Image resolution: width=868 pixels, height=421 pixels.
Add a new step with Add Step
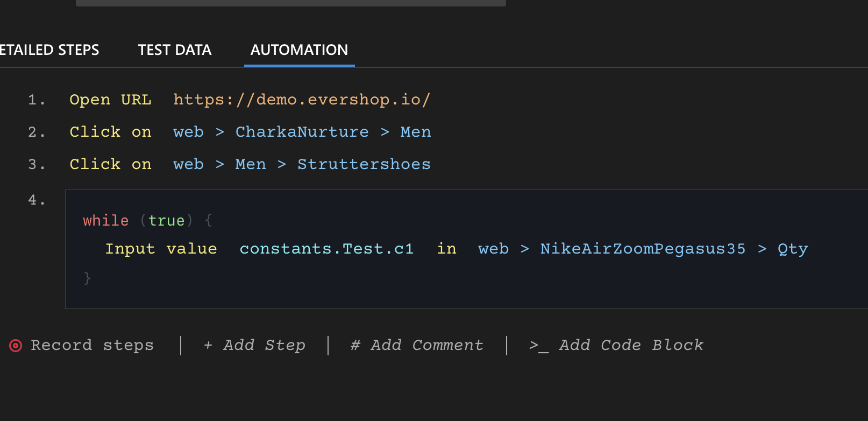pos(254,345)
